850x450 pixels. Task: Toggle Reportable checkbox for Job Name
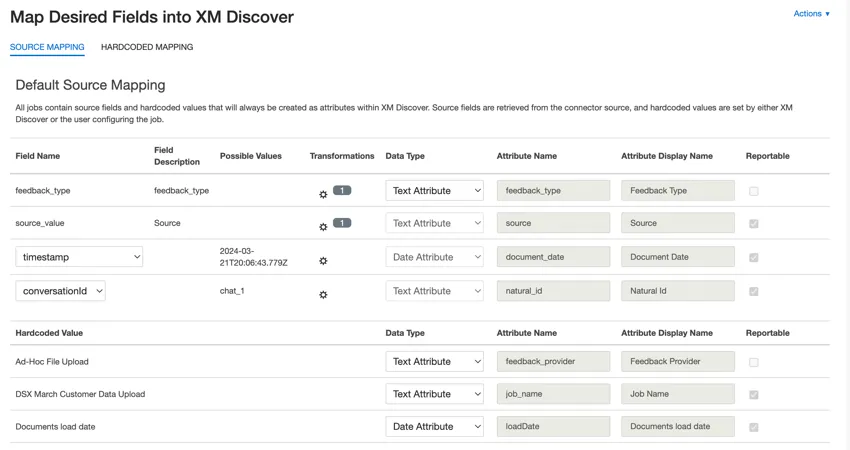pos(754,394)
